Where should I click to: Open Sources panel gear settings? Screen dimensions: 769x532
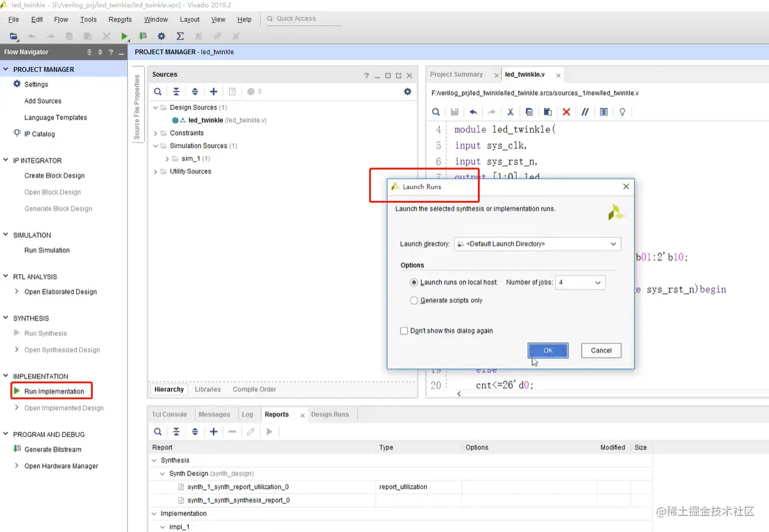[407, 92]
